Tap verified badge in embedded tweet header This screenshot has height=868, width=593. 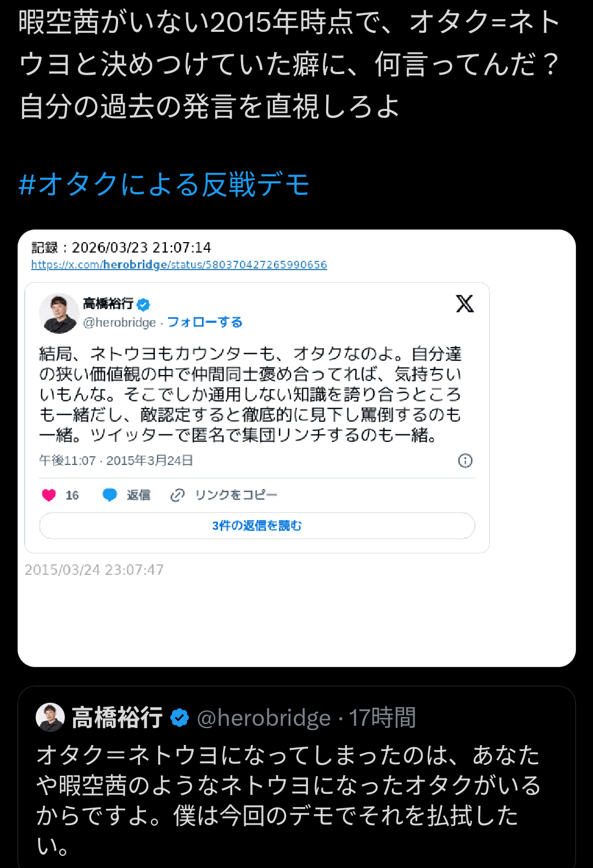pos(143,304)
